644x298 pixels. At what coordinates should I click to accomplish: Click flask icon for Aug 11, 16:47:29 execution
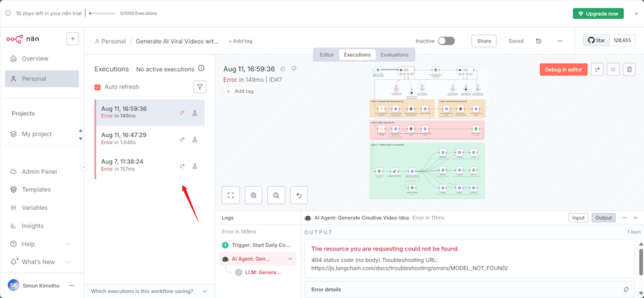click(195, 140)
